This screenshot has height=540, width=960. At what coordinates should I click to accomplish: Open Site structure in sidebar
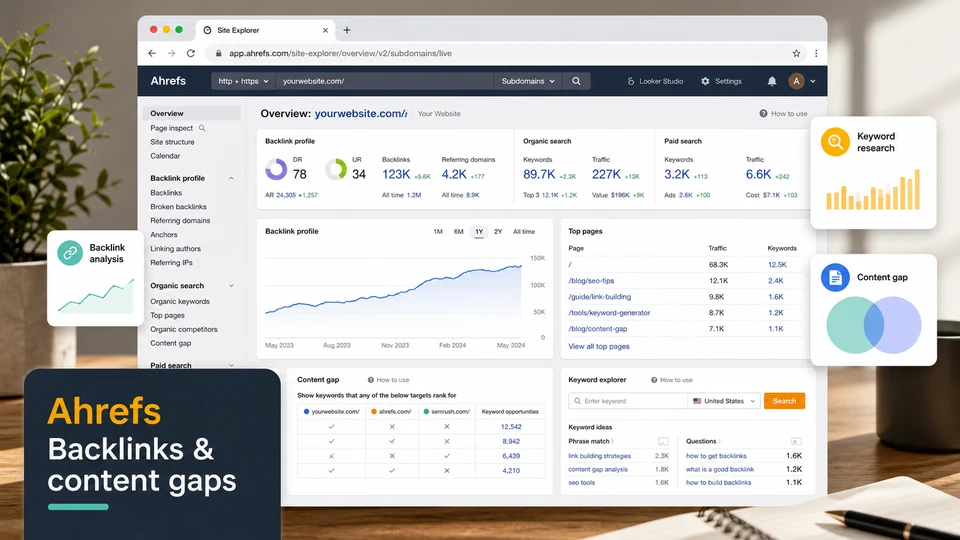[172, 142]
